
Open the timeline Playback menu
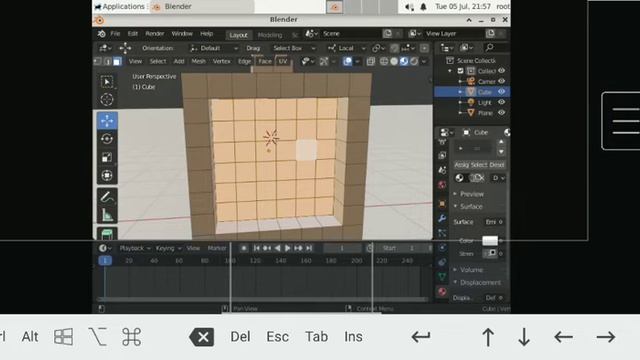135,248
